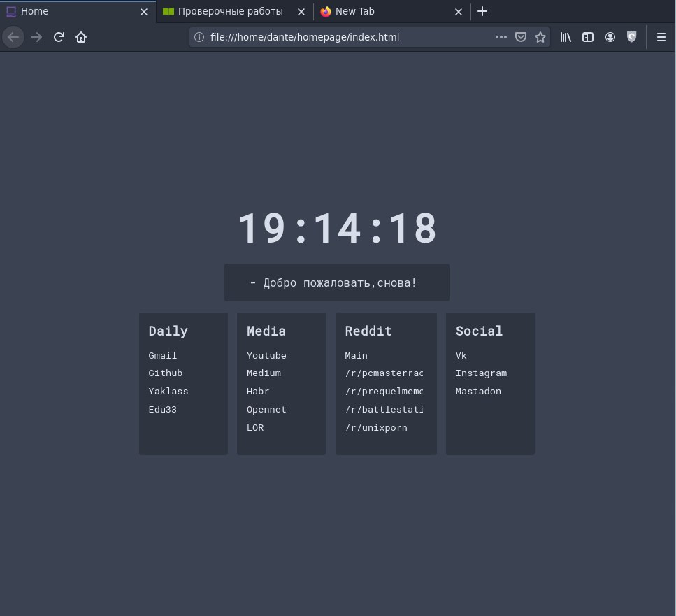Open page actions three-dots menu
Screen dimensions: 676x616
[x=501, y=37]
